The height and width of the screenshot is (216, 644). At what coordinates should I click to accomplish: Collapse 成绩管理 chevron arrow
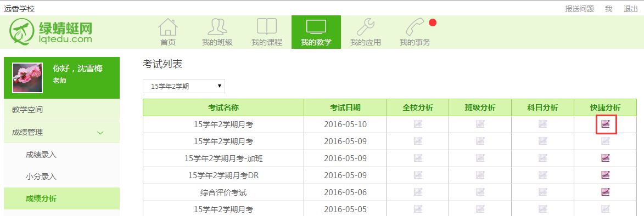(100, 132)
